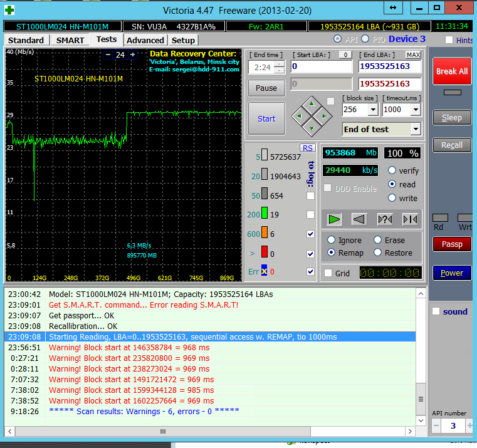Click the orange 600 ms block indicator

[x=265, y=232]
